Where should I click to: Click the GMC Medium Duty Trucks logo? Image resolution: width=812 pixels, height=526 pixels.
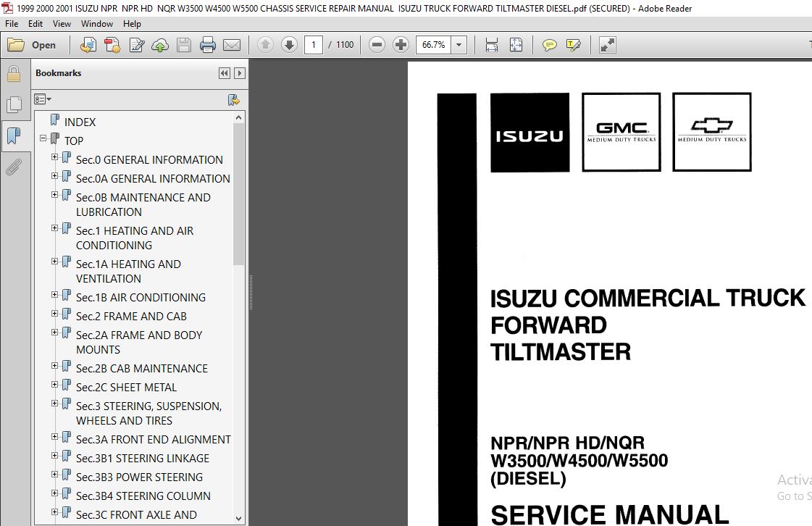(621, 132)
